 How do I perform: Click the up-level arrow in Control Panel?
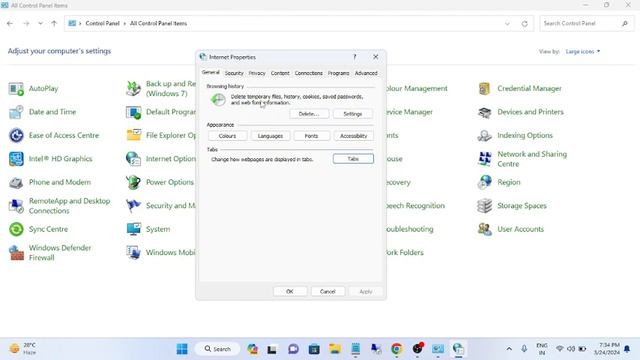(54, 24)
